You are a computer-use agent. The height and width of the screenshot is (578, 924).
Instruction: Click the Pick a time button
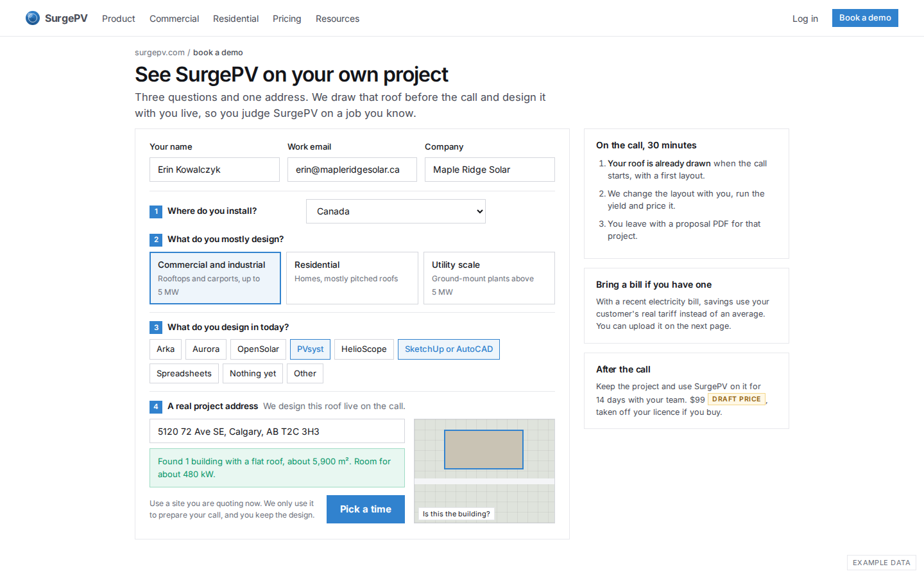pyautogui.click(x=366, y=509)
